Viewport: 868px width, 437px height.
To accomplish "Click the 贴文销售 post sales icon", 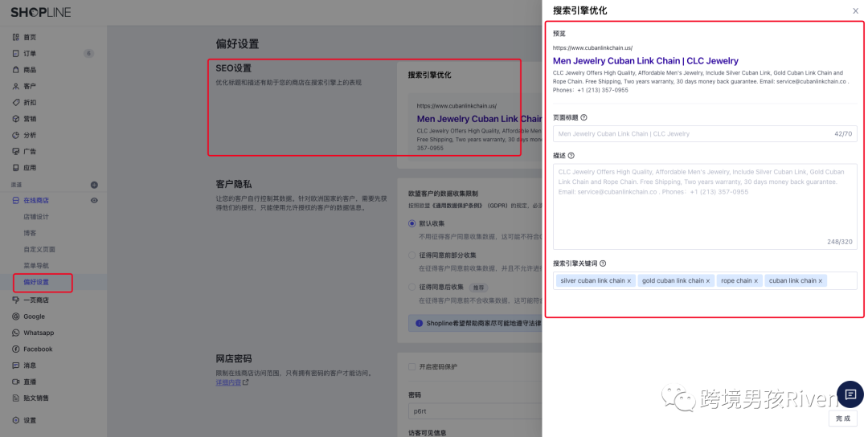I will (x=16, y=398).
